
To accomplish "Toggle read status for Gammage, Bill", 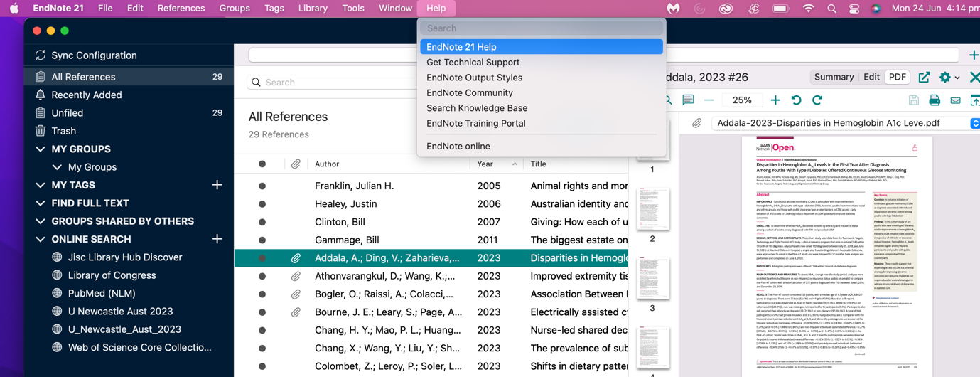I will 262,240.
